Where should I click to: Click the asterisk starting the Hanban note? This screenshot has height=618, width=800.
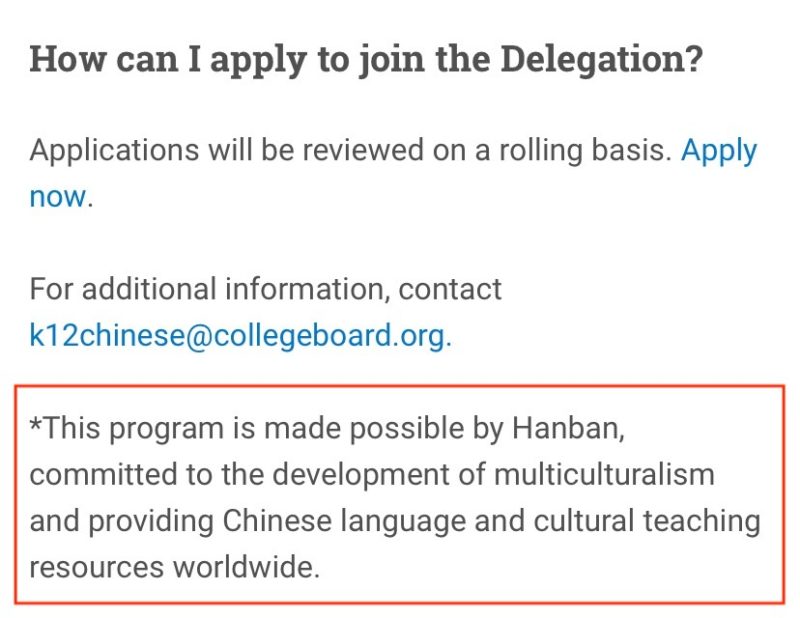[36, 426]
